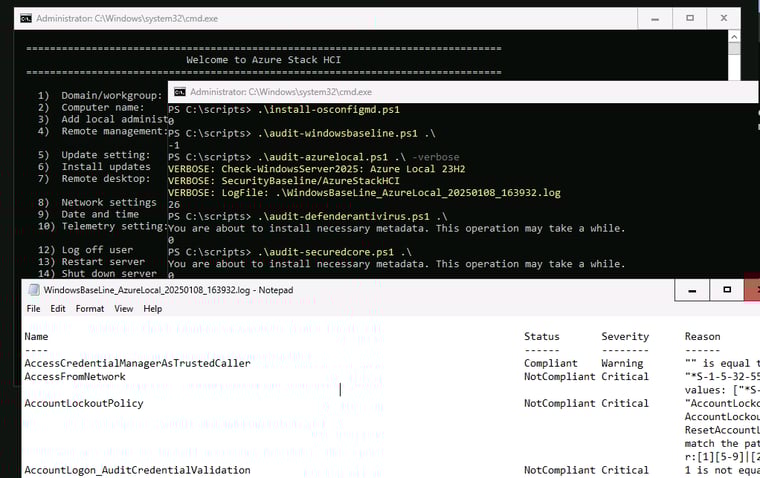Viewport: 760px width, 478px height.
Task: Click 'AccountLogon_AuditCredentialValidation' row name
Action: [138, 470]
